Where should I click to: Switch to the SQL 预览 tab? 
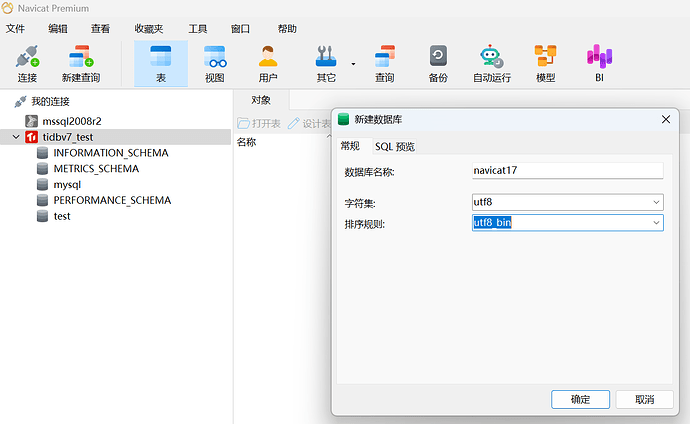[395, 146]
